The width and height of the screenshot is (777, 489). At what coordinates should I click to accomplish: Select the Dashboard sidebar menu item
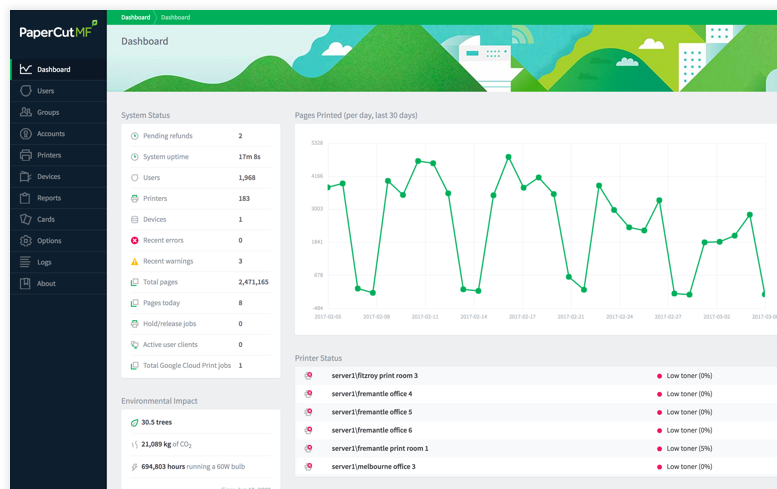tap(58, 69)
